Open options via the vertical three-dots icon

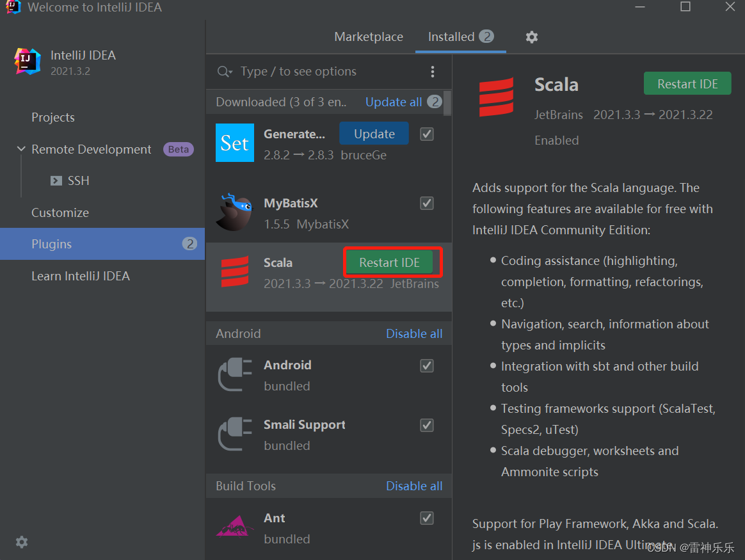[x=433, y=72]
